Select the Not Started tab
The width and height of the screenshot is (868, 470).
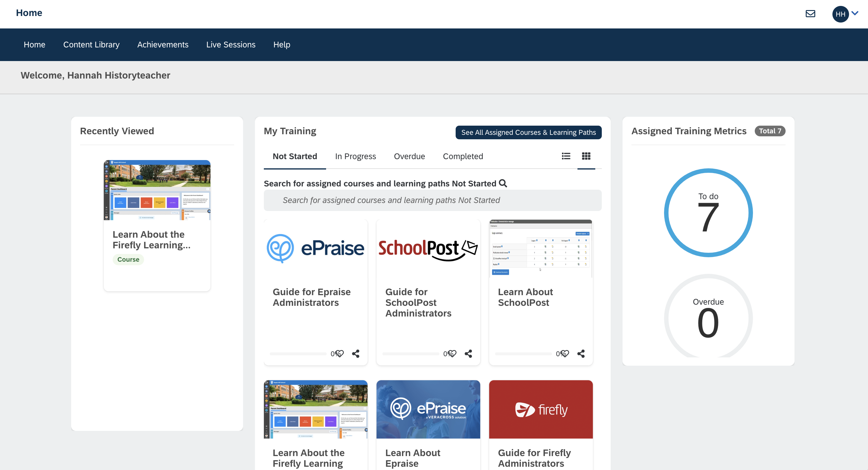click(x=295, y=156)
